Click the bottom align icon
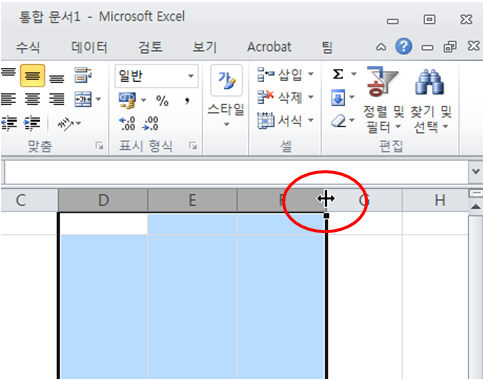The height and width of the screenshot is (380, 483). [57, 78]
